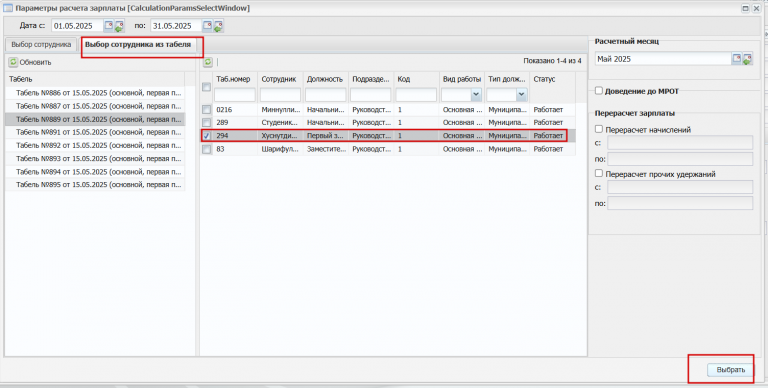
Task: Click the Должность filter field
Action: pos(326,95)
